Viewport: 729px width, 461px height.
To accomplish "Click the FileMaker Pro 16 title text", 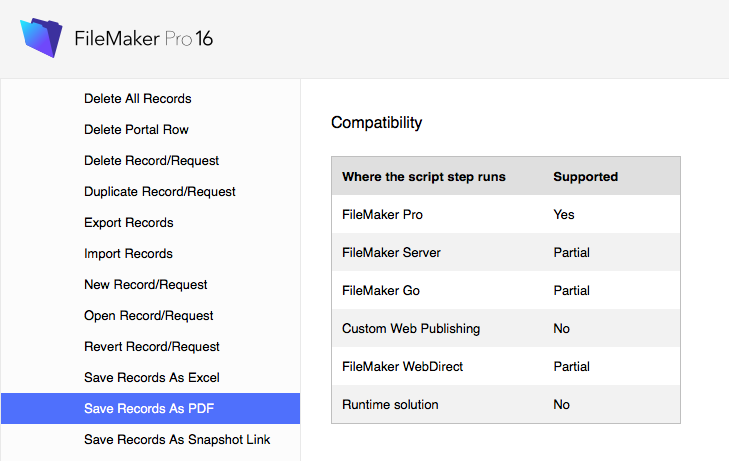I will [x=144, y=39].
